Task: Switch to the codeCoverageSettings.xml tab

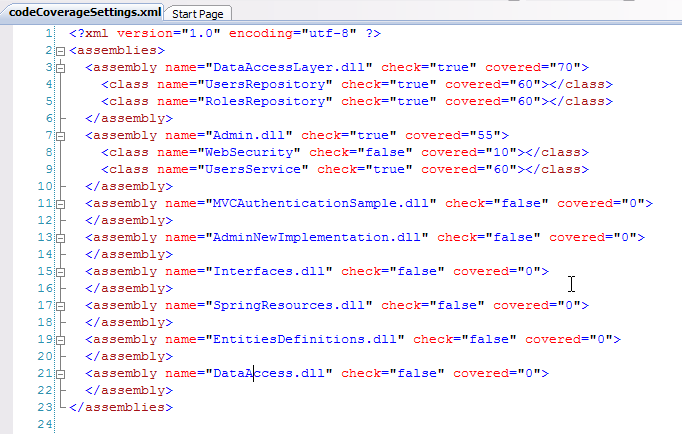Action: [x=85, y=12]
